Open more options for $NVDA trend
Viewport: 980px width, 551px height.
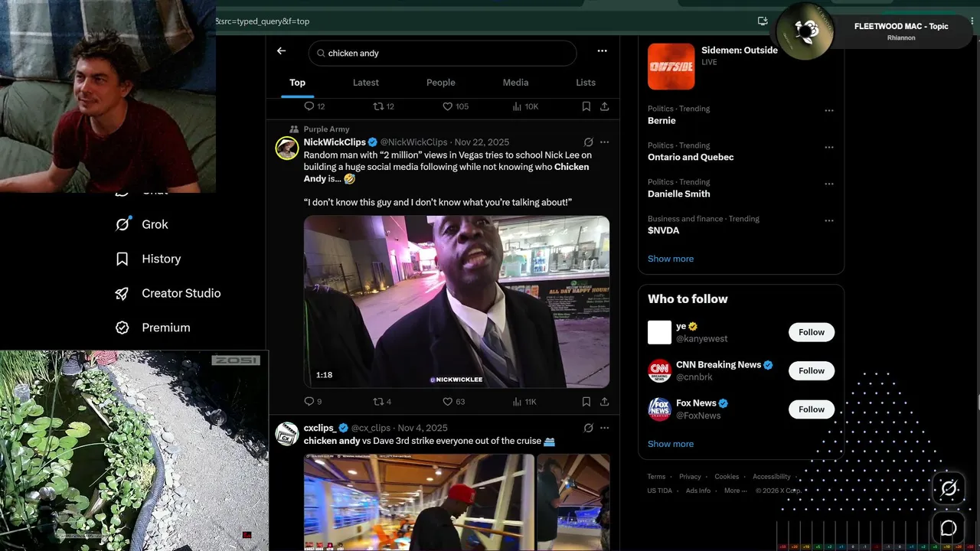point(828,221)
